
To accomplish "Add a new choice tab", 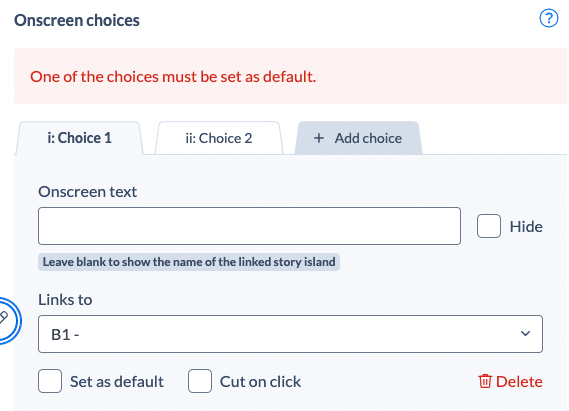I will 358,138.
